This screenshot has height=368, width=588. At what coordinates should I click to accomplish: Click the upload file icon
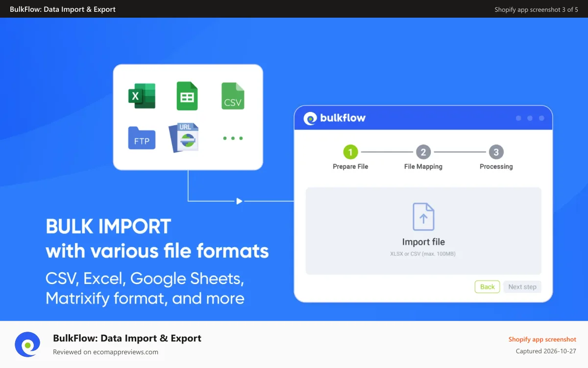423,216
